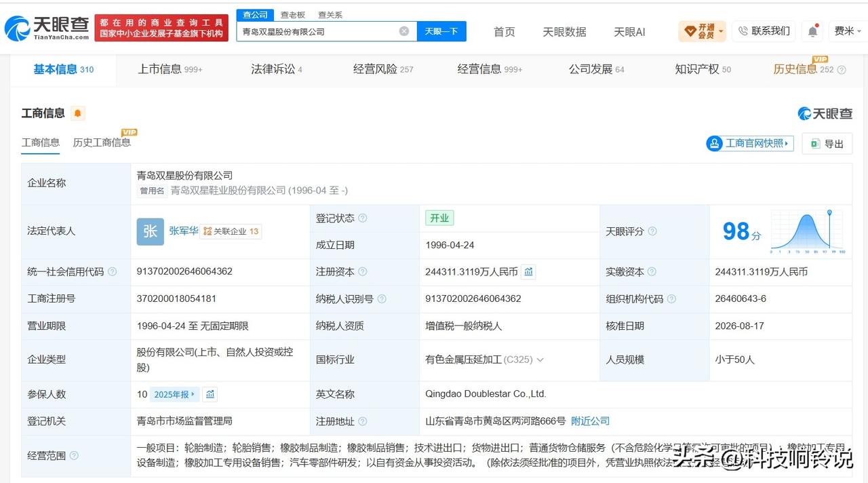Viewport: 868px width, 483px height.
Task: View 关联企业 13 related companies
Action: (x=231, y=231)
